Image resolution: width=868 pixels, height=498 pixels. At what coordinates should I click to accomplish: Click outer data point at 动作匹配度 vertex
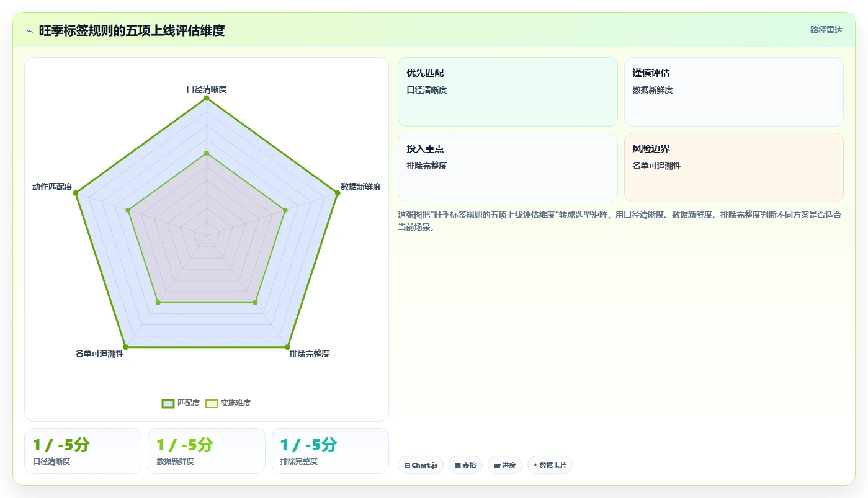(76, 193)
